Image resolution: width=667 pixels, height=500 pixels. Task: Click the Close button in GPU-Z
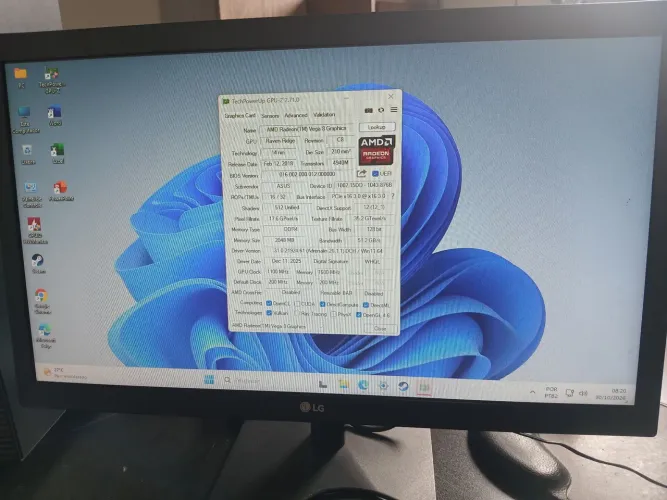[380, 329]
